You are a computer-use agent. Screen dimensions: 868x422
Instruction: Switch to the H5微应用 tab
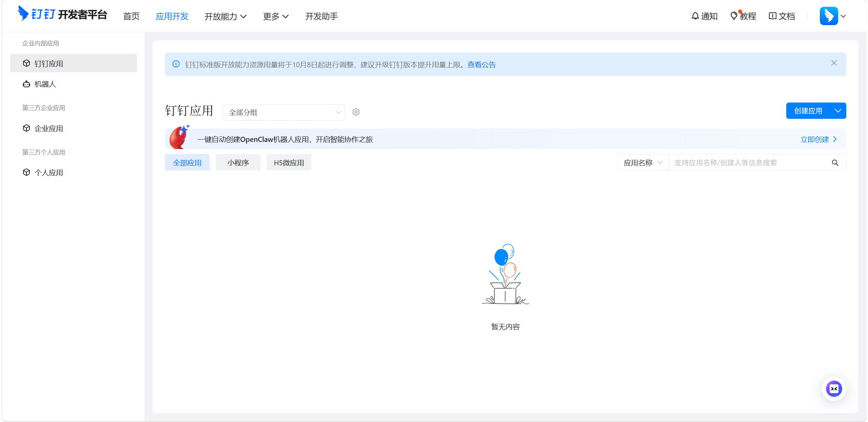point(289,163)
